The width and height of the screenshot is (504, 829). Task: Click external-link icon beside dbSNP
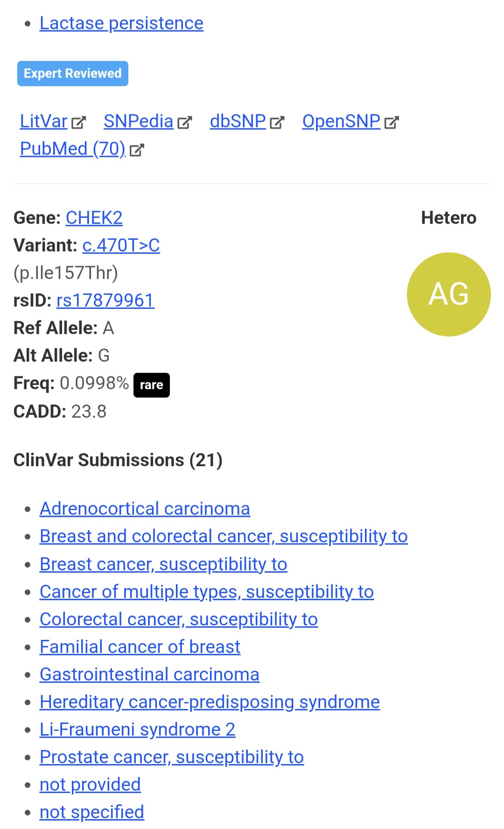coord(277,122)
